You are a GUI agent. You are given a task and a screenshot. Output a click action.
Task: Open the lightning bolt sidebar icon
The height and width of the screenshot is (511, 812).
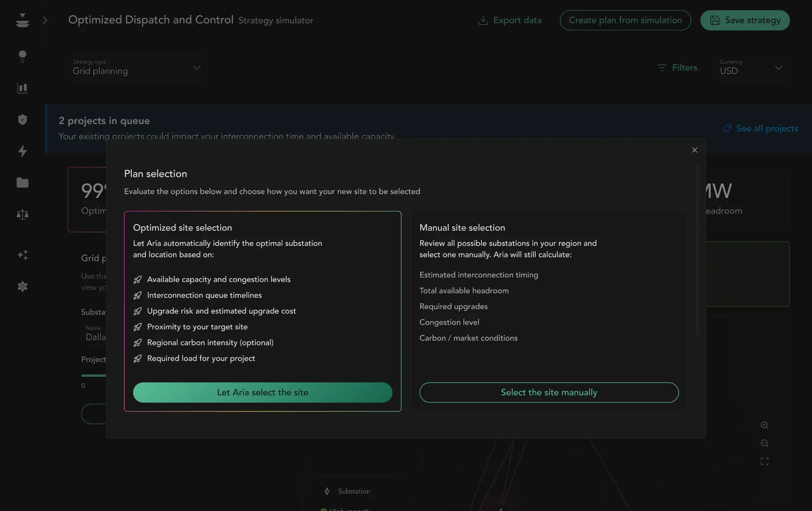tap(23, 151)
